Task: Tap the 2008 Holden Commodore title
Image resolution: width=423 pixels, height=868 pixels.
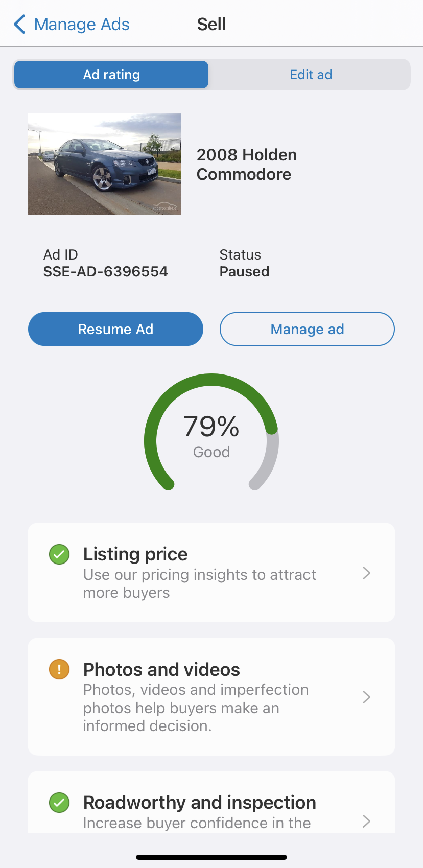Action: click(247, 165)
